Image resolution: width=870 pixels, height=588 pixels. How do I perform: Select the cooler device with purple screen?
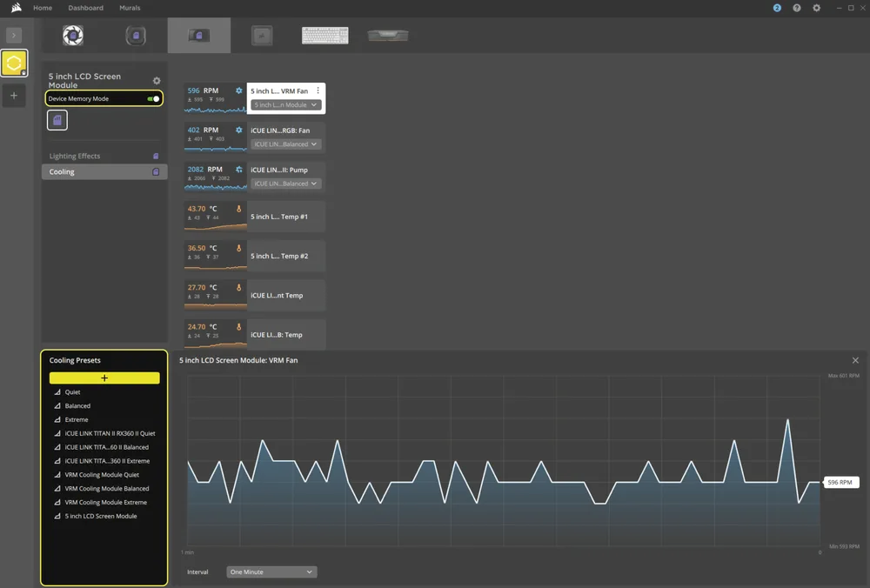pos(136,36)
